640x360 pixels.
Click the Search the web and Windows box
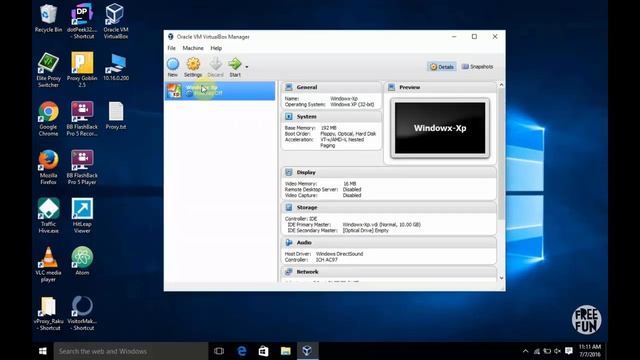(131, 351)
